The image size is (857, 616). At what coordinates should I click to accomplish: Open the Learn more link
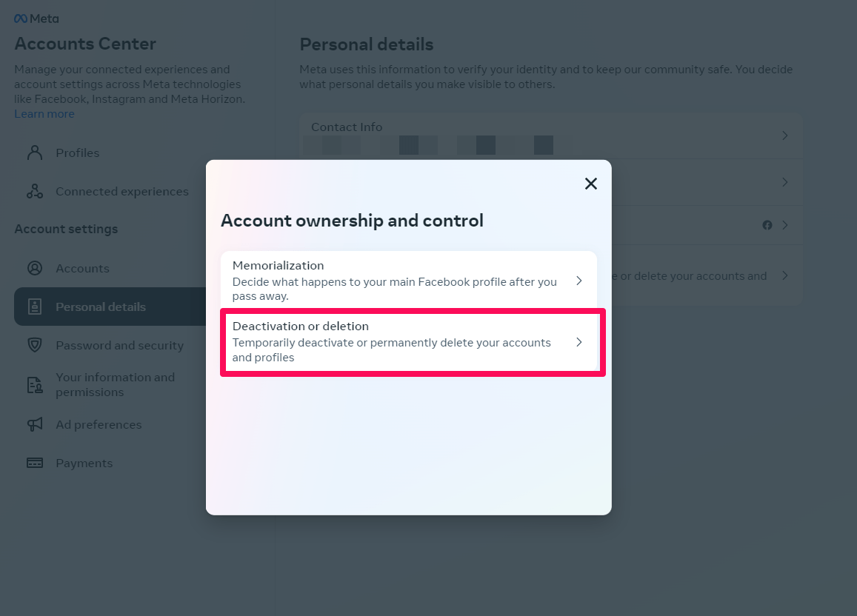pos(44,114)
